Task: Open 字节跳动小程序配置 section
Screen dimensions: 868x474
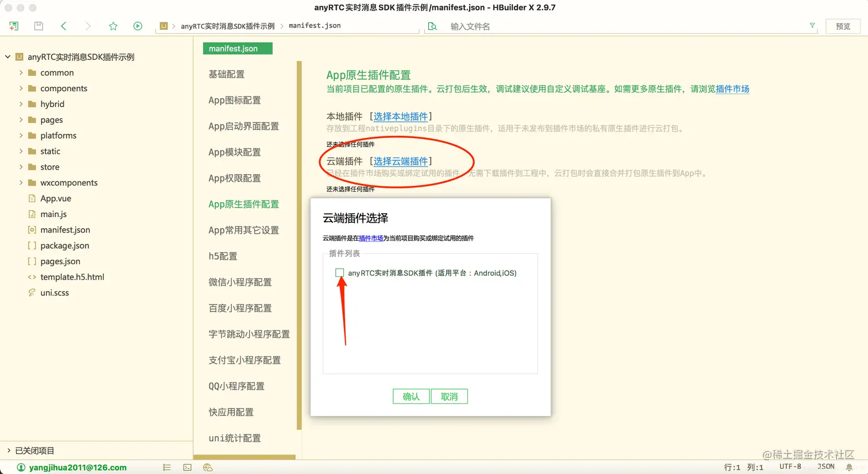Action: click(x=249, y=334)
